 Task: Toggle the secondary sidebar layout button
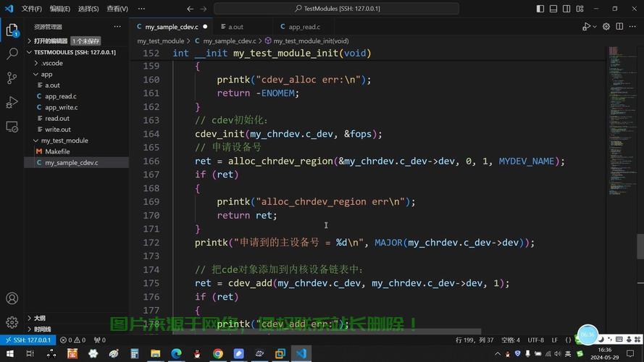click(565, 9)
